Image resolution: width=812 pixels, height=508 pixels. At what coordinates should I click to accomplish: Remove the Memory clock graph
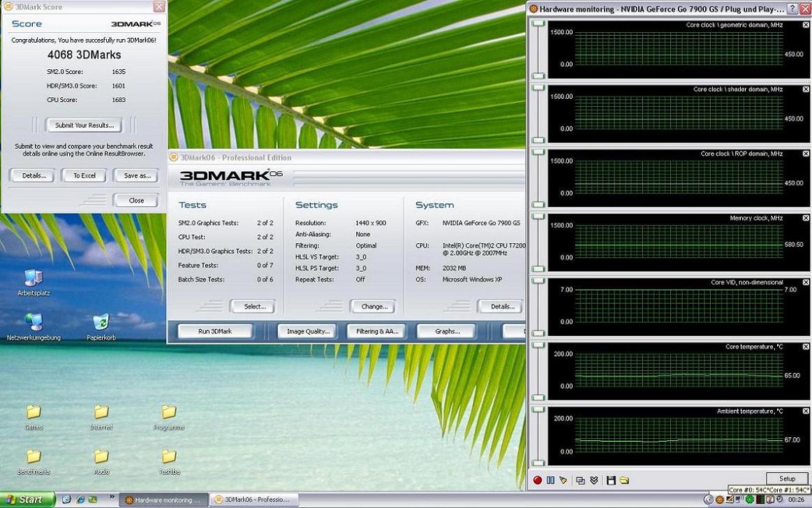806,218
